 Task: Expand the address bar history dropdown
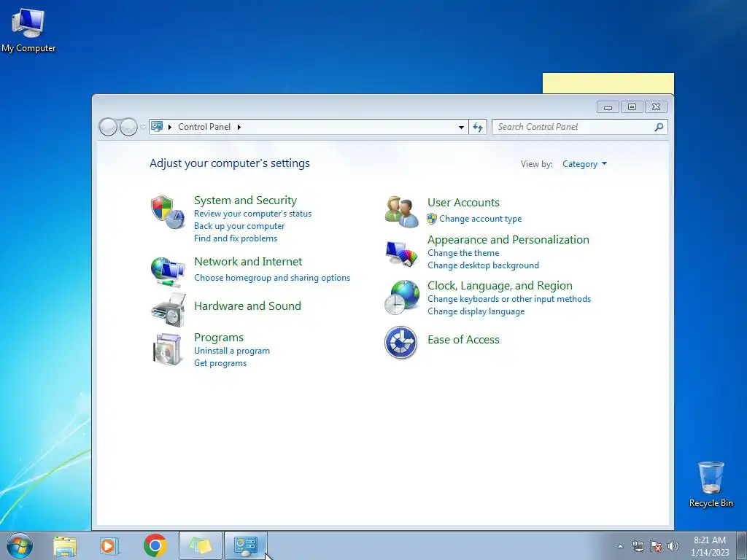(x=461, y=127)
